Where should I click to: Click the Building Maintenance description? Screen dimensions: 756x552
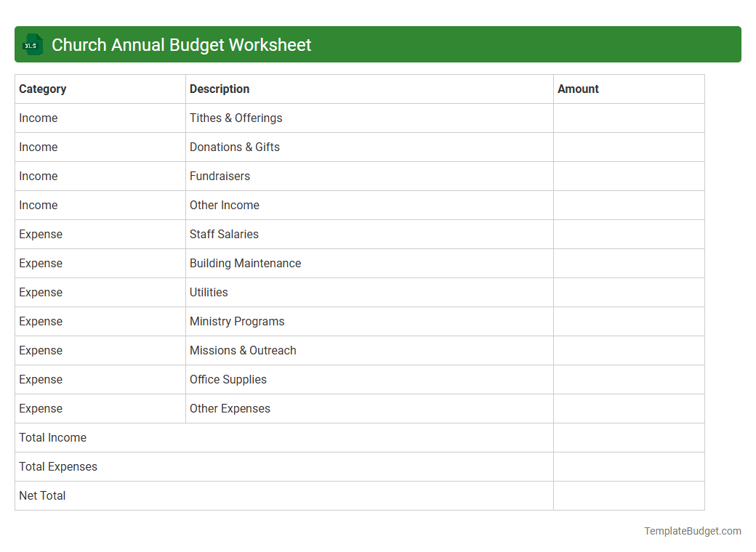(x=245, y=263)
